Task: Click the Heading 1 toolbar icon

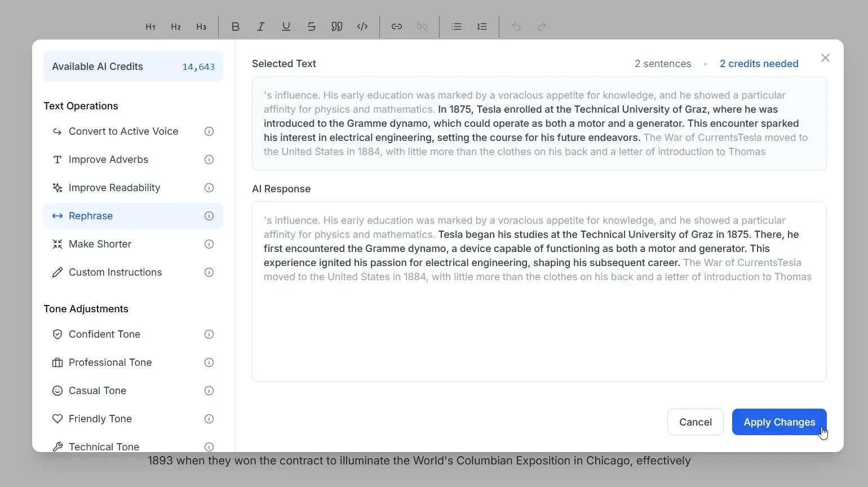Action: coord(150,26)
